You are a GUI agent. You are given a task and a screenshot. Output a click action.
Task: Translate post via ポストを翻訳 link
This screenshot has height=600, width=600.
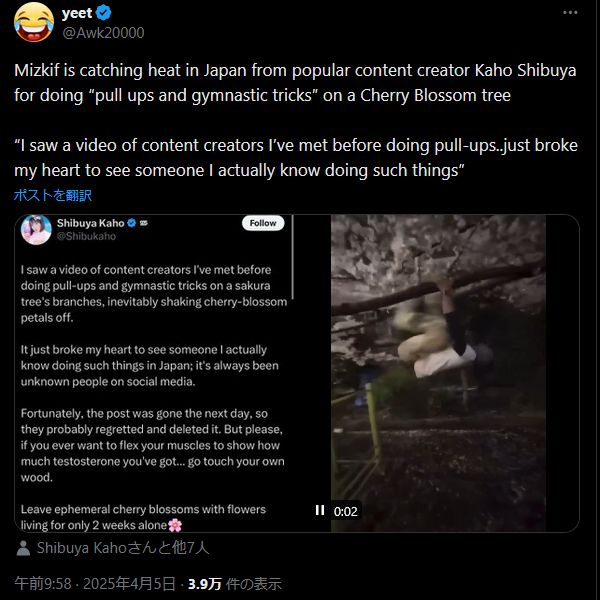coord(53,195)
